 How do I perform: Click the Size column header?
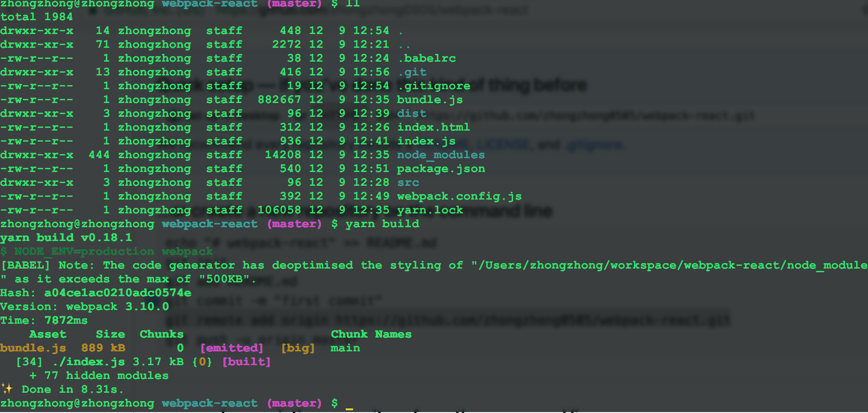pyautogui.click(x=110, y=334)
